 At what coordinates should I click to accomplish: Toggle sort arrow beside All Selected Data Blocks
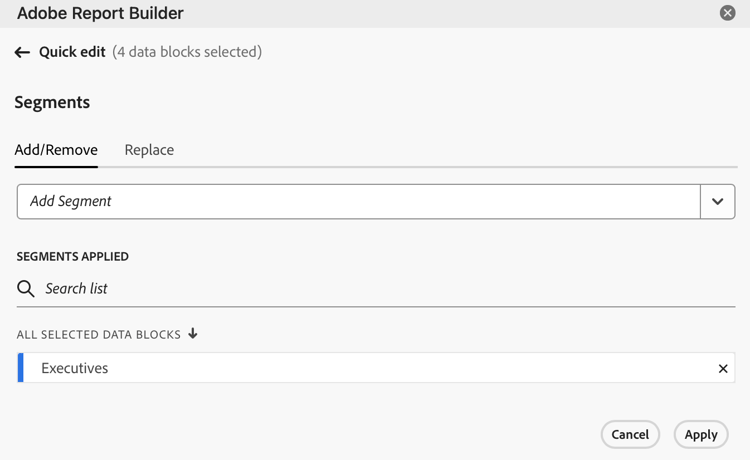tap(193, 333)
